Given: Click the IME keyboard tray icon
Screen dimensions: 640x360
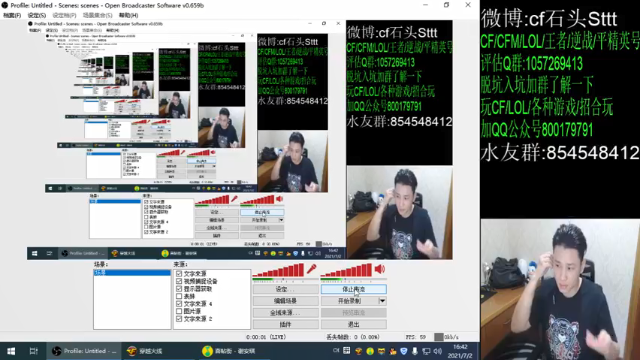Looking at the screenshot, I should pos(347,351).
